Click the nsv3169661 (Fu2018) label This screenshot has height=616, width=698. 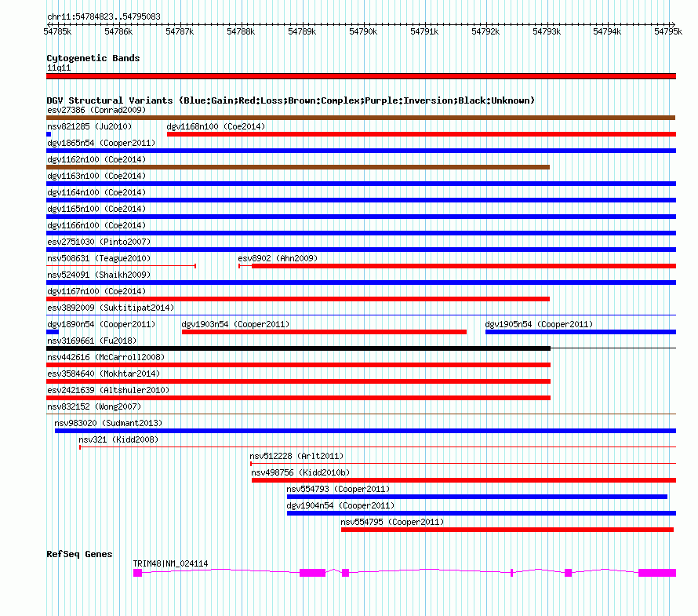click(92, 341)
